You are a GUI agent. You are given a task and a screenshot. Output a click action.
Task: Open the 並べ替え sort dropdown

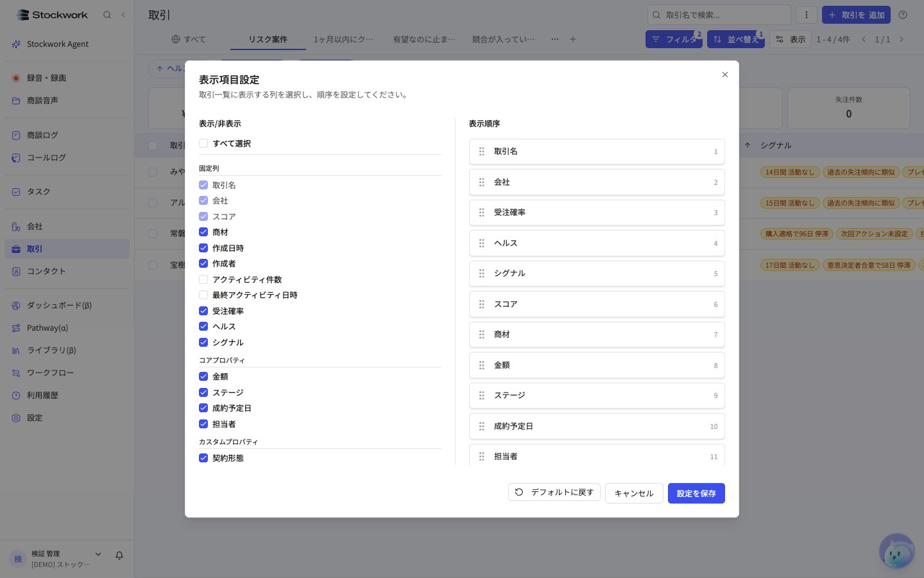[736, 39]
